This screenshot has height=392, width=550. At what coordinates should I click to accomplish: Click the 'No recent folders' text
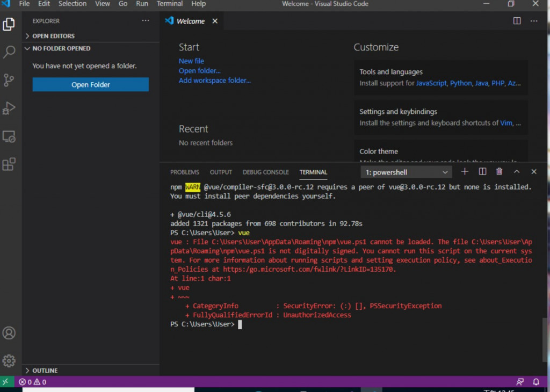[x=206, y=143]
